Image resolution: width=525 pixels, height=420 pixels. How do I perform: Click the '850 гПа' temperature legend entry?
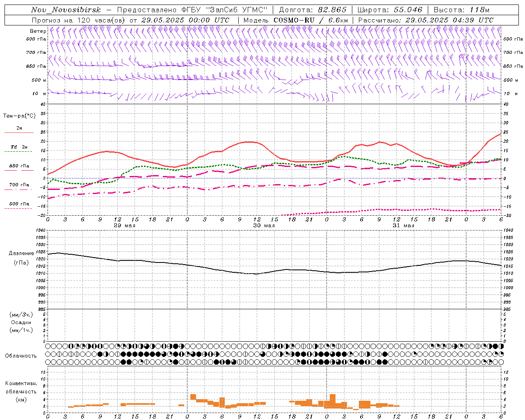tap(19, 166)
